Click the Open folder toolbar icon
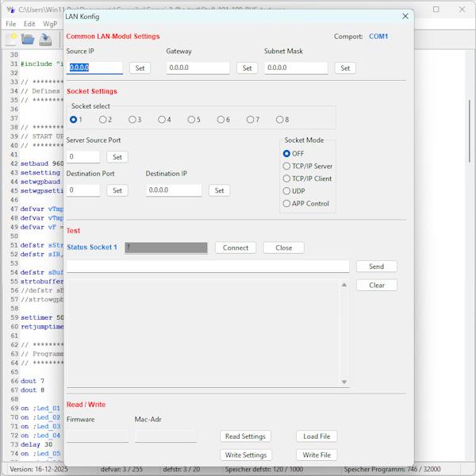Viewport: 476px width, 476px height. 28,39
